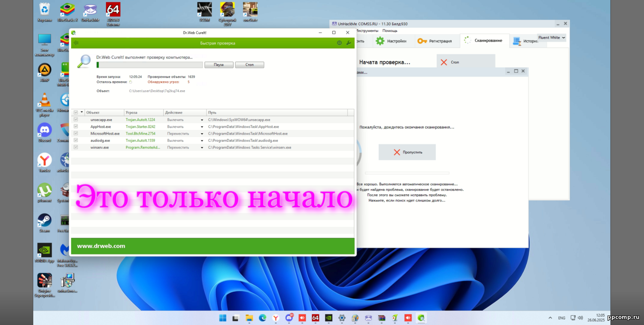The image size is (644, 325).
Task: Click the Dr.Web back arrow icon
Action: pyautogui.click(x=76, y=43)
